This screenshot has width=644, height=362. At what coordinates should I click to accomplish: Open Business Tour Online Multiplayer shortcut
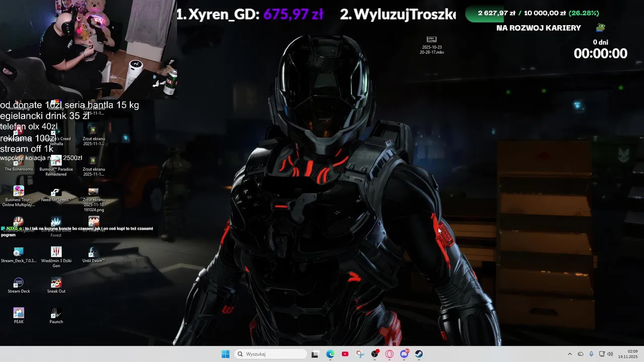[19, 196]
